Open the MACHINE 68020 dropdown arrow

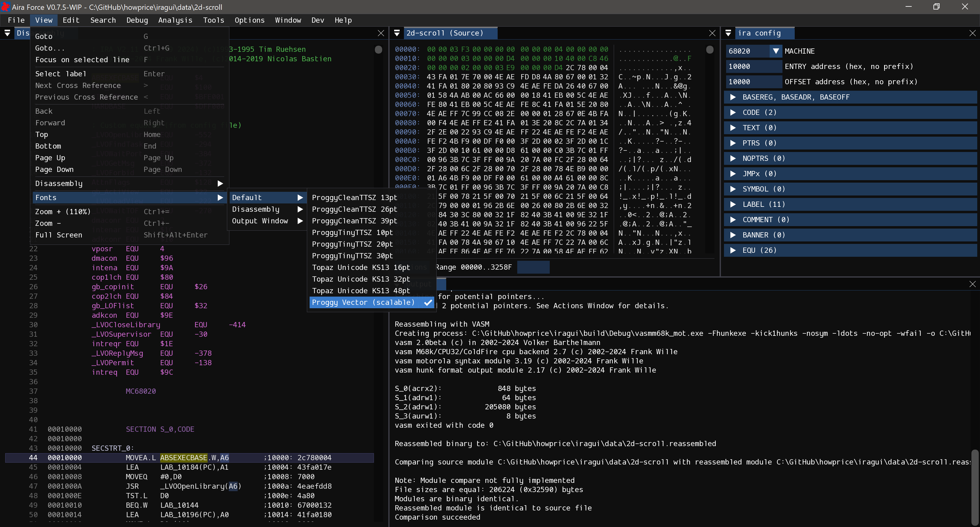pyautogui.click(x=776, y=51)
